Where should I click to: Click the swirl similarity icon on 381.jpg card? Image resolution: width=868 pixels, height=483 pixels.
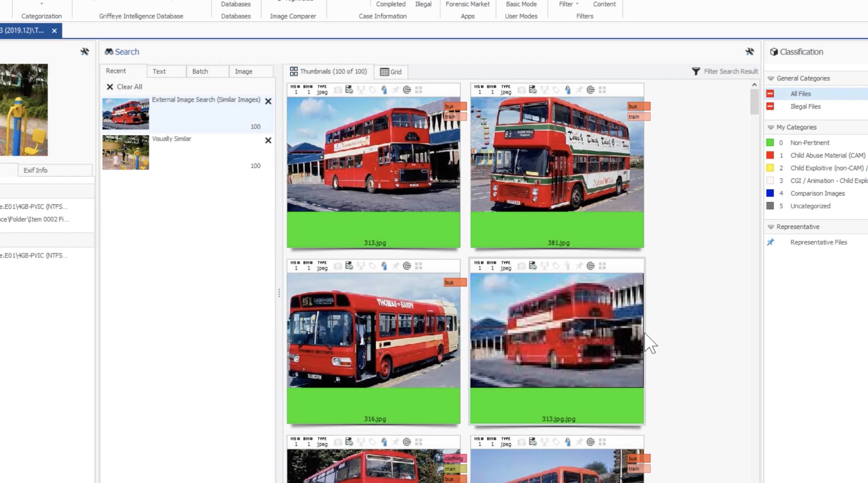(x=591, y=90)
